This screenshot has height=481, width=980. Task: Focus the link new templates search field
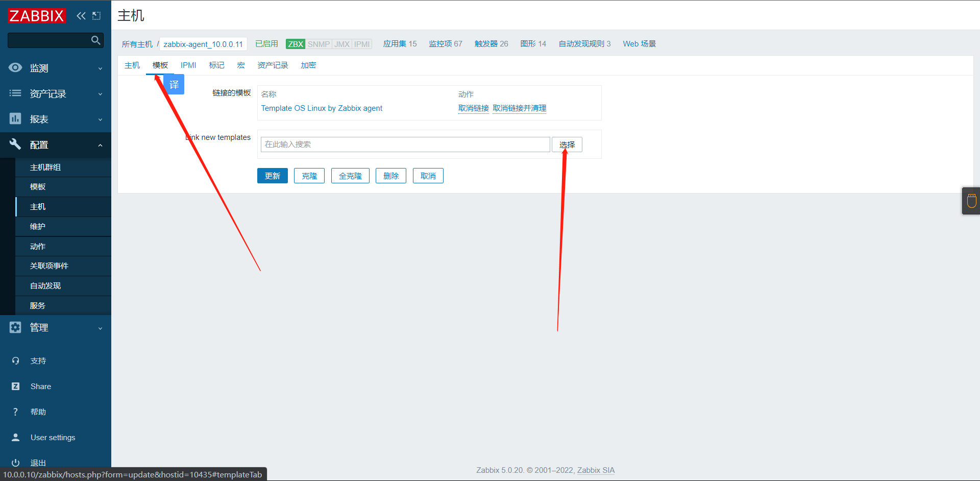tap(405, 145)
